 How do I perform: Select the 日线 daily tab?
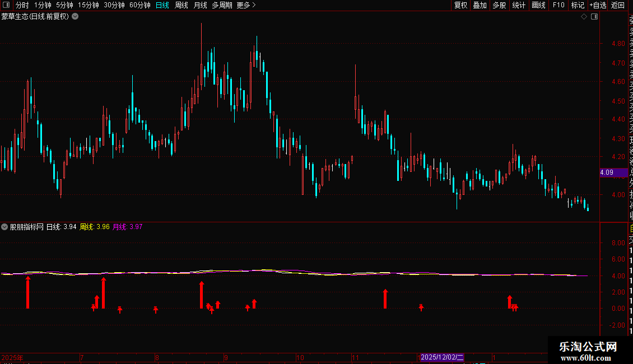coord(162,5)
